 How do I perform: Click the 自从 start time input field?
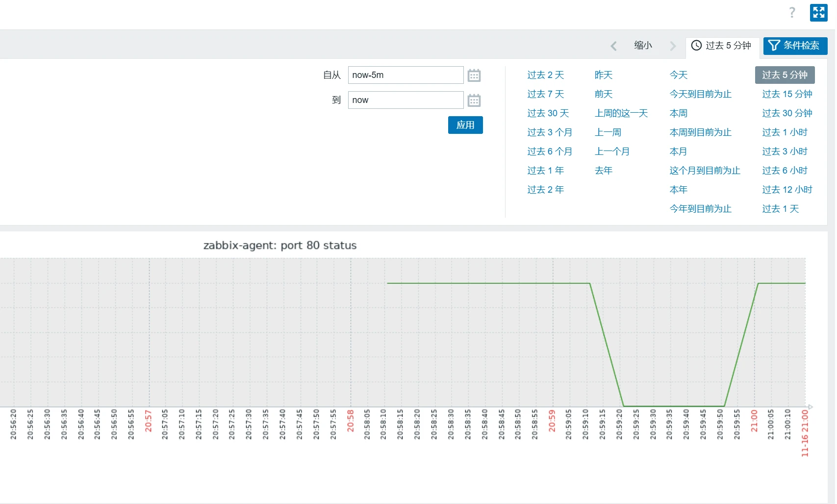(x=406, y=75)
